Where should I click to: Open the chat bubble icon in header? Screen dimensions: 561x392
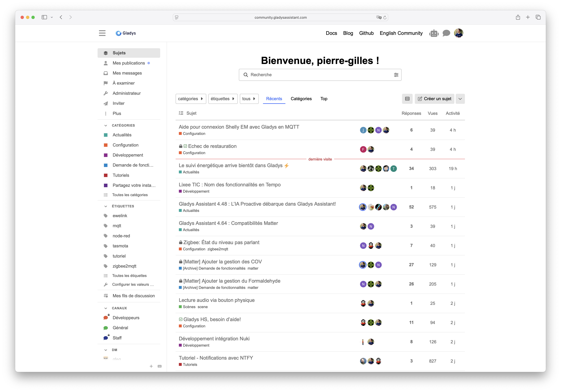coord(446,33)
